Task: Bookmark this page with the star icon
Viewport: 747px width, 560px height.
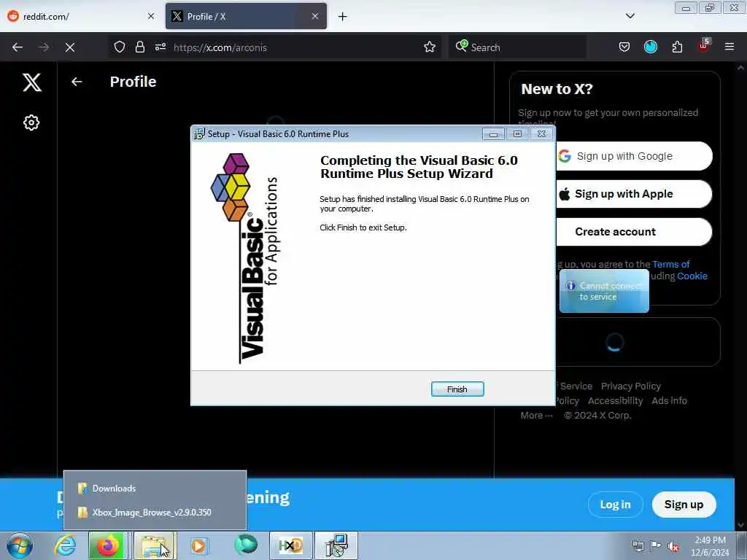Action: pos(429,47)
